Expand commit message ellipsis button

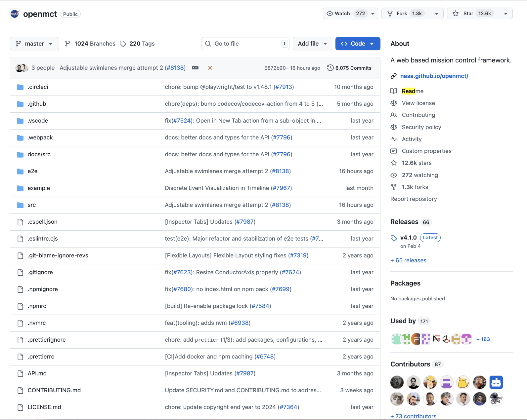coord(195,68)
